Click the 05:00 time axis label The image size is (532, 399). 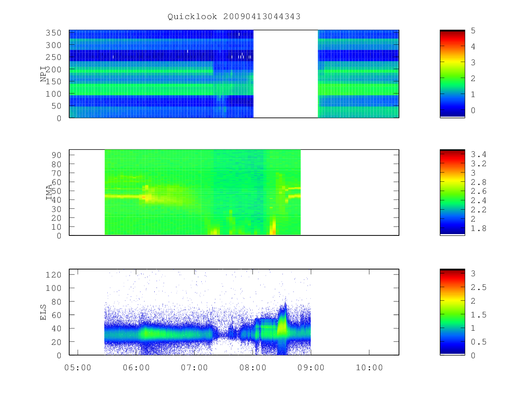tap(78, 368)
